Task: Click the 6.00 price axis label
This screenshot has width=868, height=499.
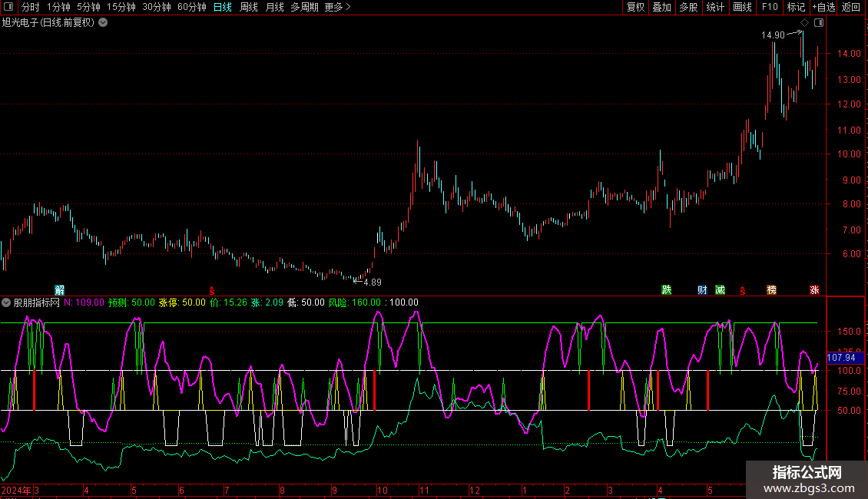Action: [852, 254]
